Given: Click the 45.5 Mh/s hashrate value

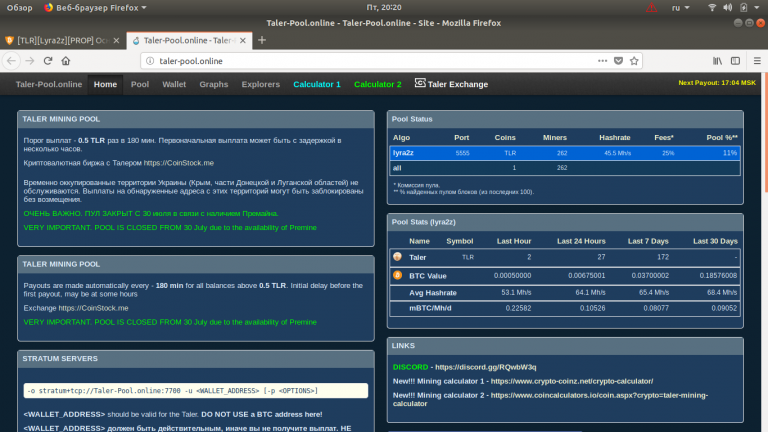Looking at the screenshot, I should (617, 153).
